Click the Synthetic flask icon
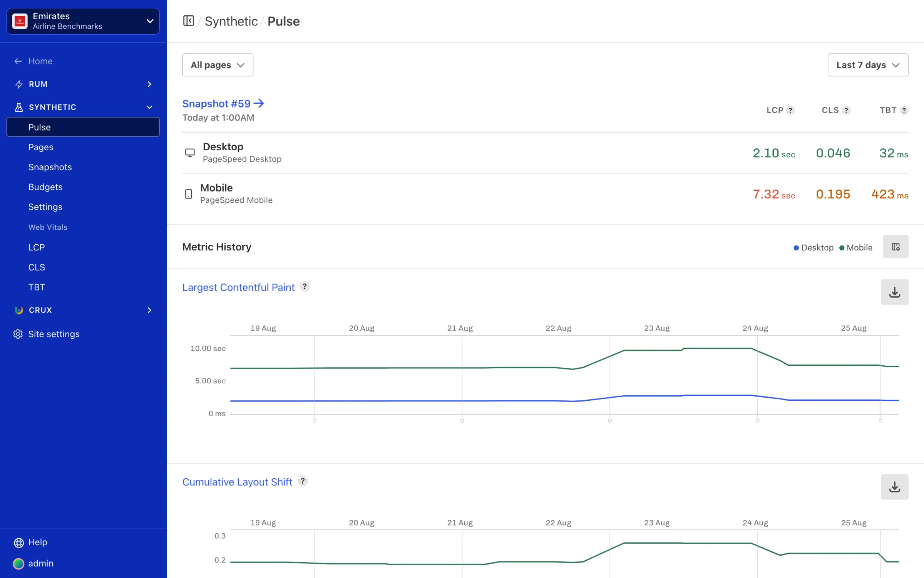The image size is (924, 578). pyautogui.click(x=18, y=107)
